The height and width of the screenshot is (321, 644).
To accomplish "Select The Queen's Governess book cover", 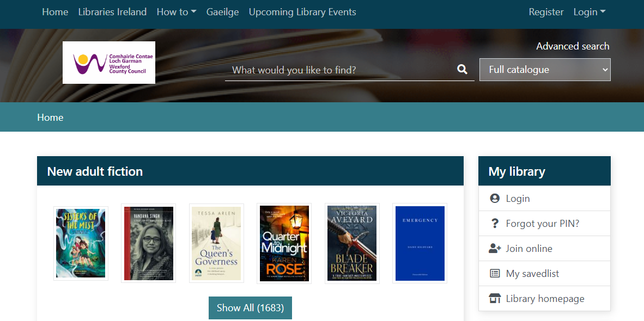I will tap(216, 243).
